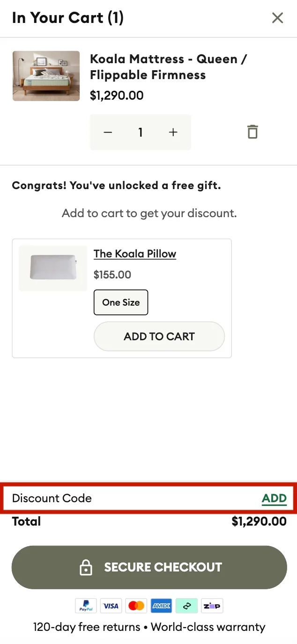Click the quantity field showing 1
Image resolution: width=297 pixels, height=644 pixels.
point(141,132)
